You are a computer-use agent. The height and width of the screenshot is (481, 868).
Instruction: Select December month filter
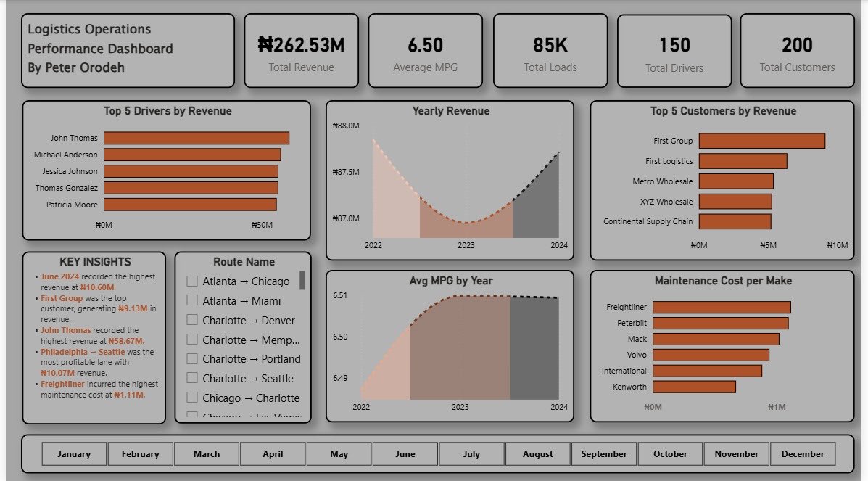[803, 454]
